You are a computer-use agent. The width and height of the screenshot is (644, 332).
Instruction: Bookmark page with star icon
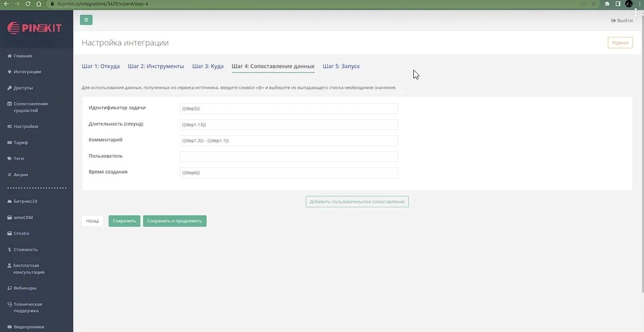pyautogui.click(x=593, y=4)
